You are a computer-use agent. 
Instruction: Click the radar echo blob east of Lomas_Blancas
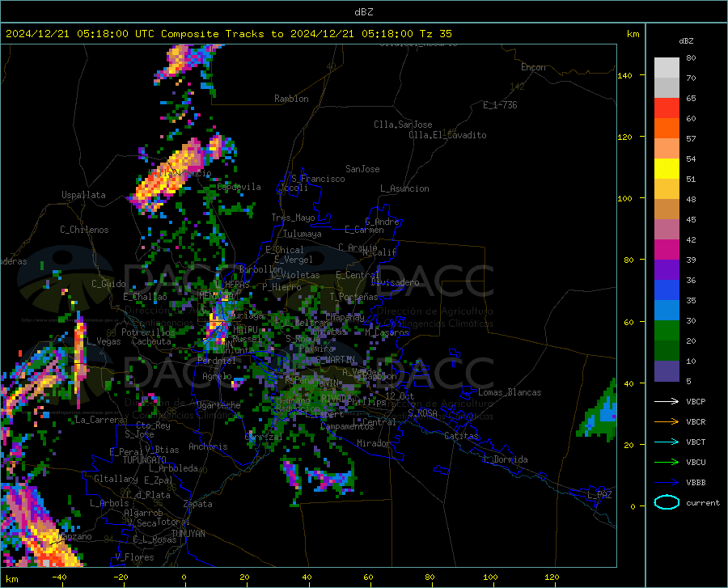[599, 411]
